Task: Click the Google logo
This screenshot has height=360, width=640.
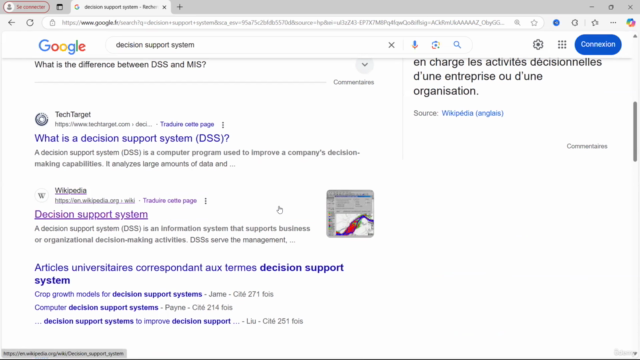Action: 62,46
